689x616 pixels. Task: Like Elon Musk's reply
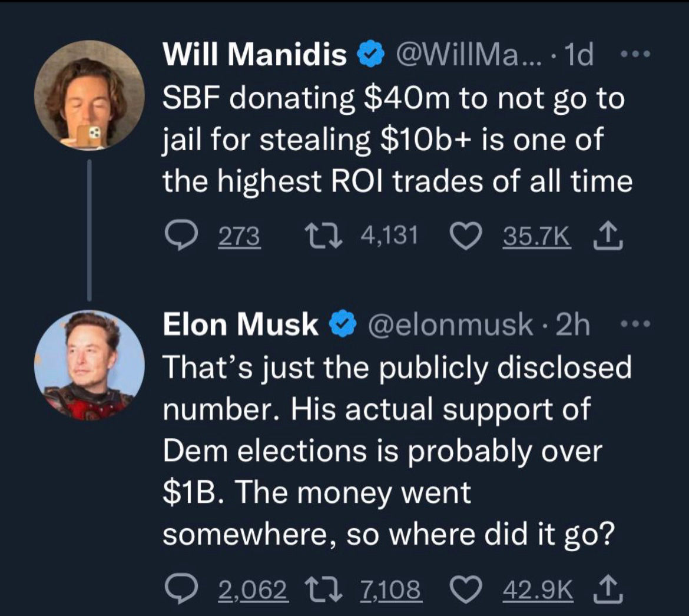[466, 589]
